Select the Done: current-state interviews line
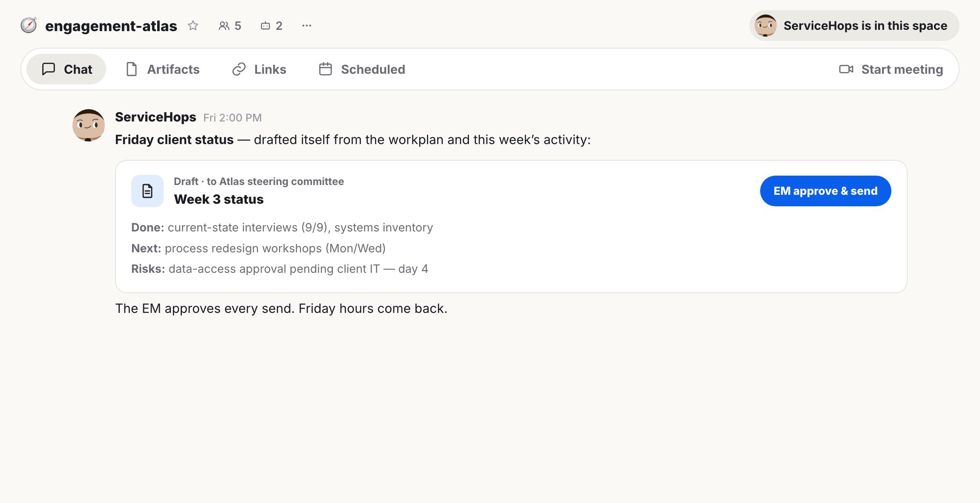The width and height of the screenshot is (980, 503). point(282,228)
